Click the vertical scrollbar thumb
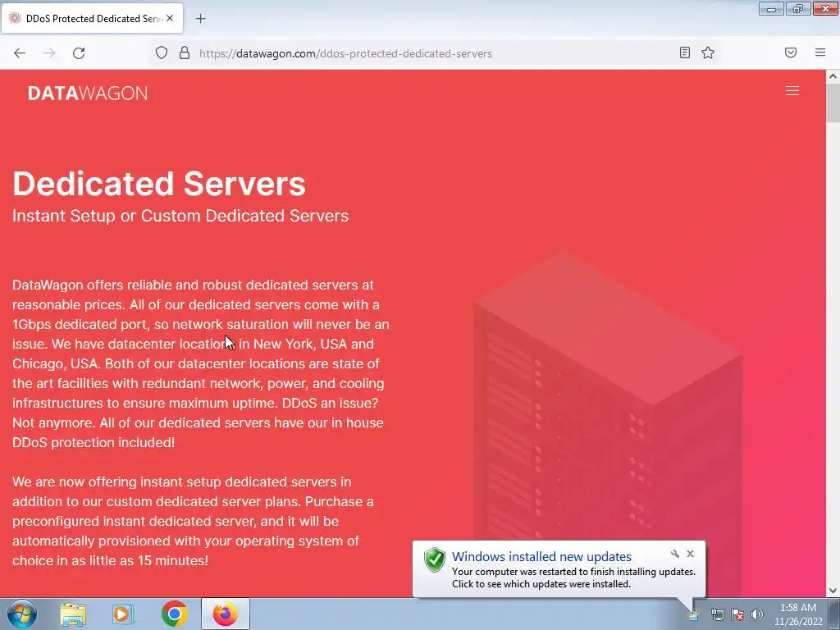This screenshot has width=840, height=630. [x=833, y=103]
